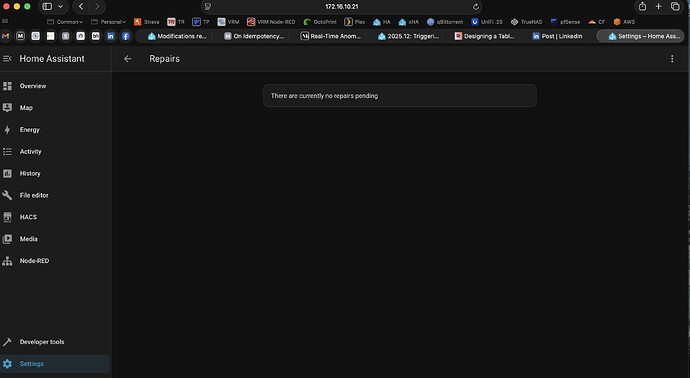This screenshot has height=378, width=690.
Task: Switch to the Real-Time Anom... tab
Action: [331, 36]
